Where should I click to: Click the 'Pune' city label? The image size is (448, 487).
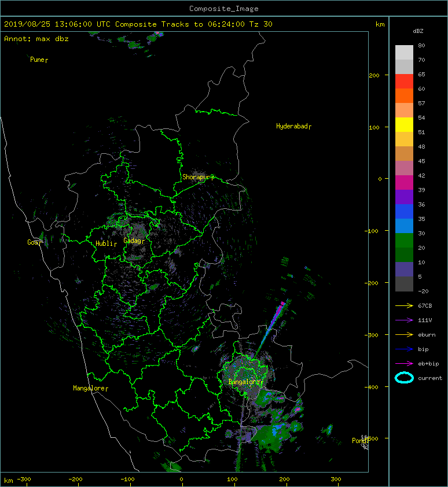pyautogui.click(x=37, y=60)
